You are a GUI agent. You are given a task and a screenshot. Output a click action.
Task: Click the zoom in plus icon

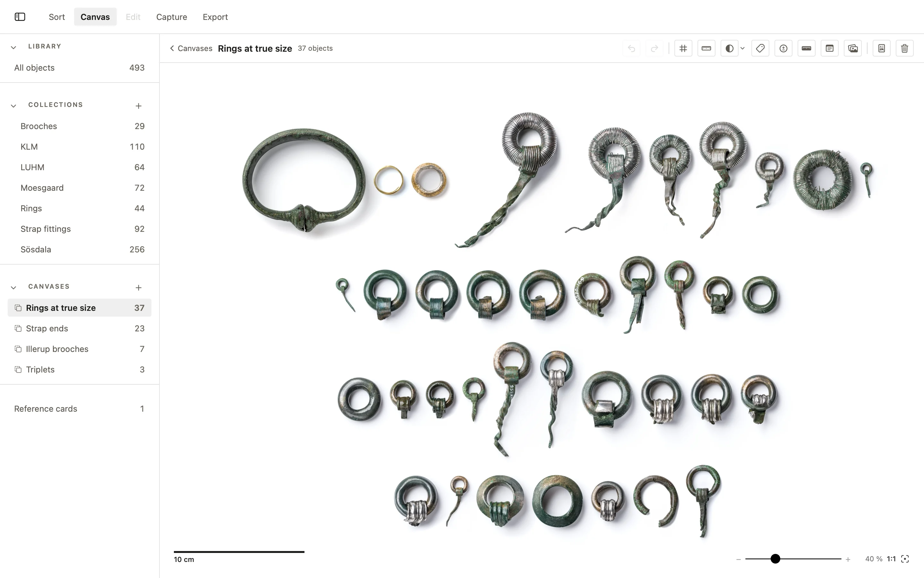point(848,559)
